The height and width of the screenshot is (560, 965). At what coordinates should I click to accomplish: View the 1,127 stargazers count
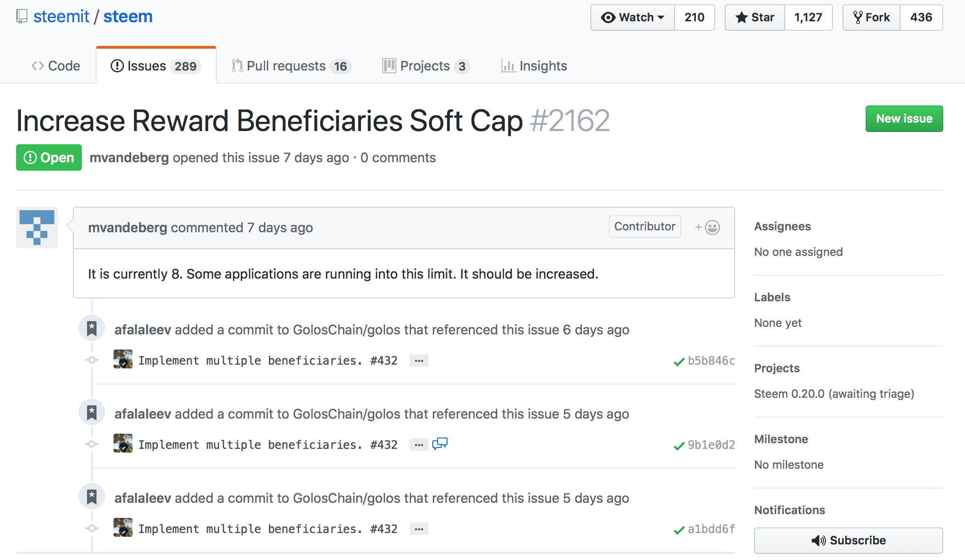(808, 17)
